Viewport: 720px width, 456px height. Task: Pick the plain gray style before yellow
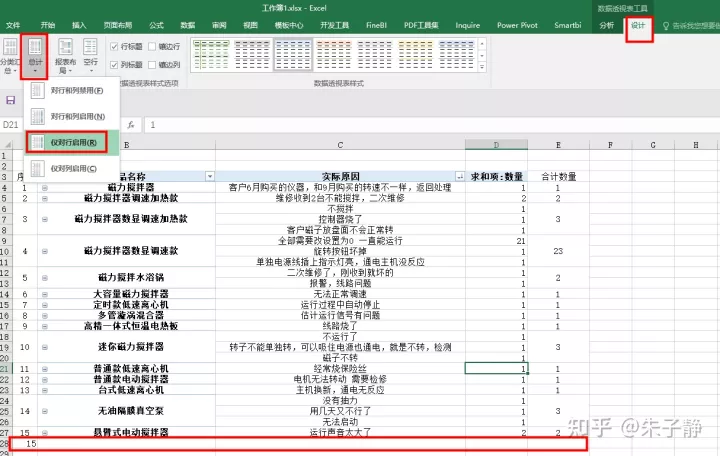[375, 55]
